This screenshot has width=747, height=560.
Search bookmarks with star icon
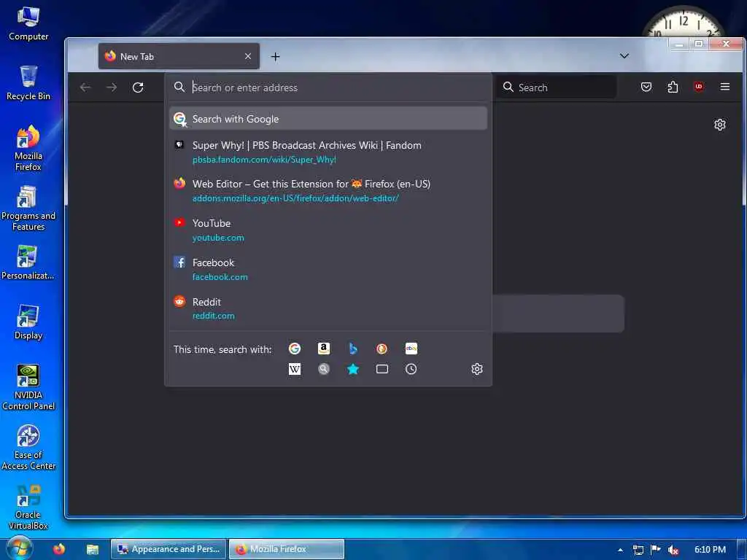click(x=353, y=369)
